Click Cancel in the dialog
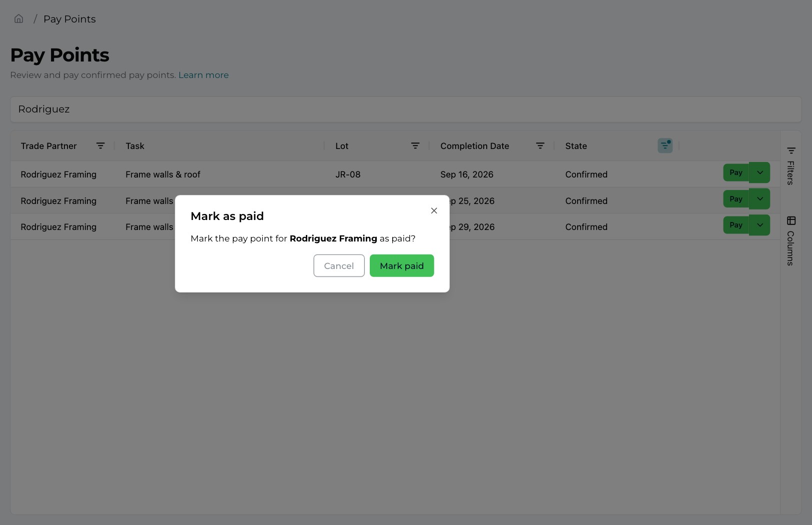The width and height of the screenshot is (812, 525). [x=339, y=265]
